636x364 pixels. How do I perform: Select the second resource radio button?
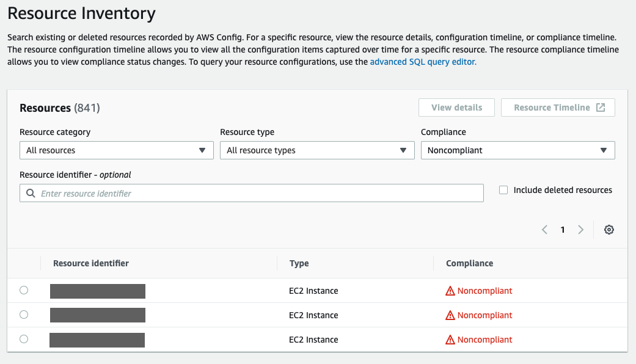click(24, 315)
